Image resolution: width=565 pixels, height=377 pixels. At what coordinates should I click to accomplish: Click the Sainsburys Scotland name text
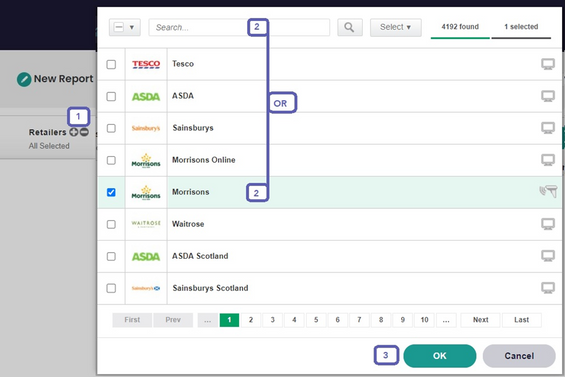[x=210, y=288]
